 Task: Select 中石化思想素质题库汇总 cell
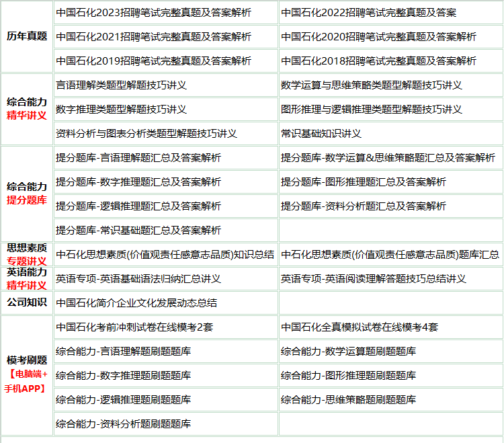pos(391,255)
